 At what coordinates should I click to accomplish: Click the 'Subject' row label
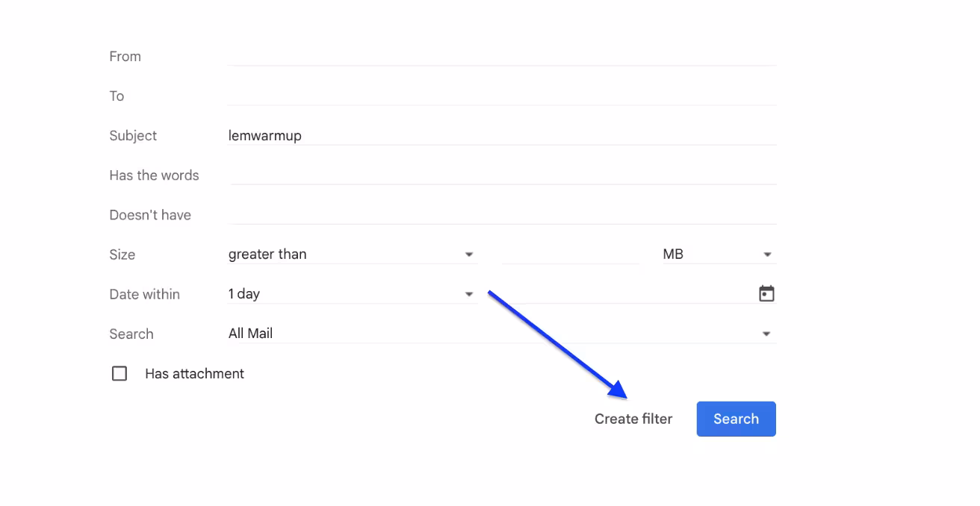tap(133, 136)
